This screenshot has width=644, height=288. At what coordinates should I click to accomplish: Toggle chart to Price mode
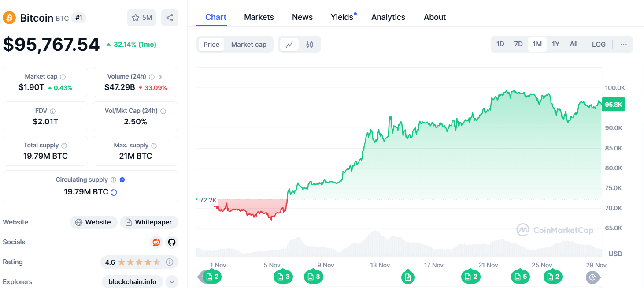click(211, 45)
